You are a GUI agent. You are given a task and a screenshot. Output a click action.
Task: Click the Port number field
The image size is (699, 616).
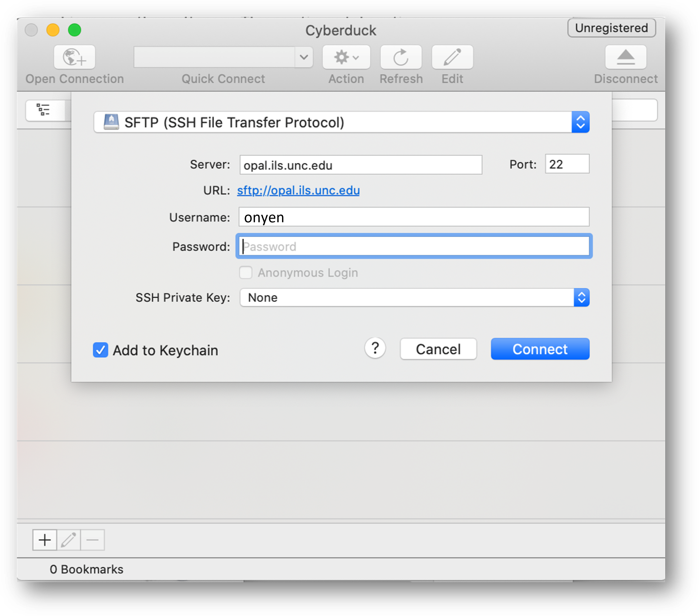pos(567,164)
